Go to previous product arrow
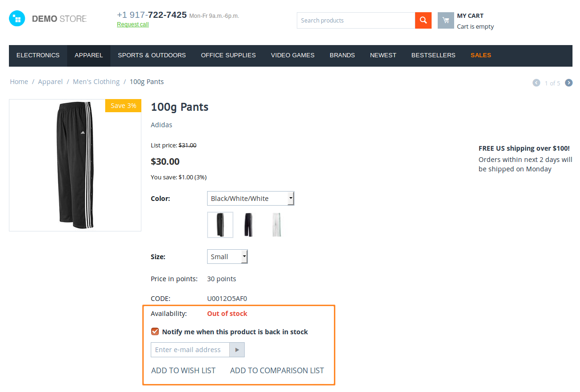The width and height of the screenshot is (580, 392). tap(536, 83)
